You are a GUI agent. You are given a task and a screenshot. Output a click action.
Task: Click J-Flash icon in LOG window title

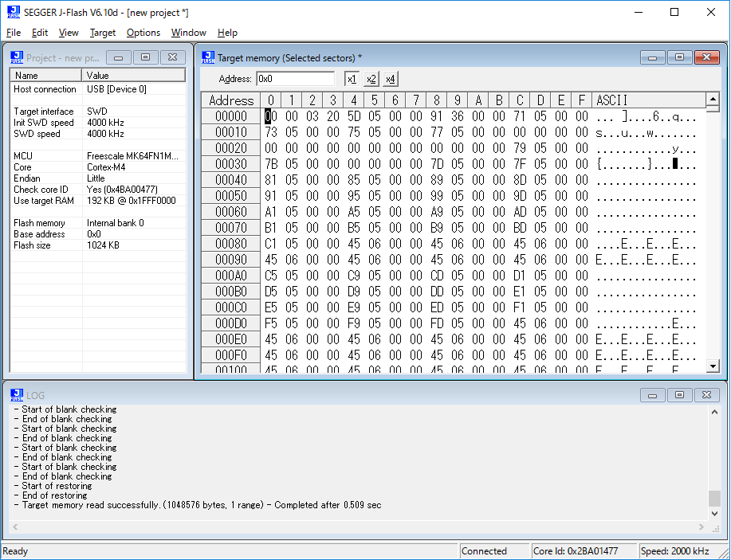17,395
